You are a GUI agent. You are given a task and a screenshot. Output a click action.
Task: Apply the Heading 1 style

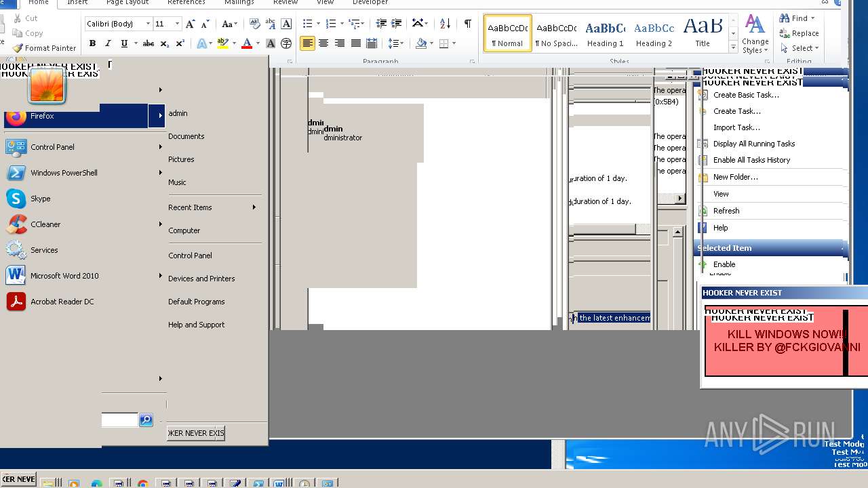(606, 34)
